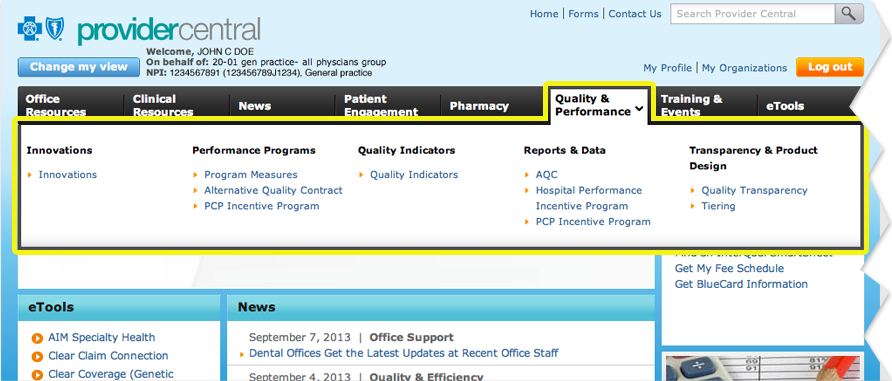The height and width of the screenshot is (381, 892).
Task: Click the Blue Shield logo icon
Action: [x=55, y=27]
